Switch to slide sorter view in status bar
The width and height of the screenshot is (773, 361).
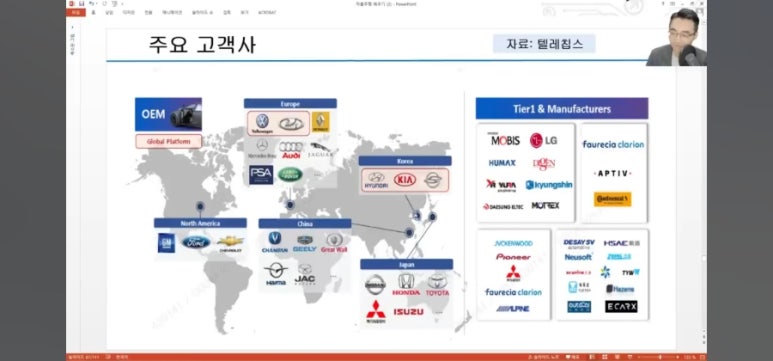(x=605, y=357)
